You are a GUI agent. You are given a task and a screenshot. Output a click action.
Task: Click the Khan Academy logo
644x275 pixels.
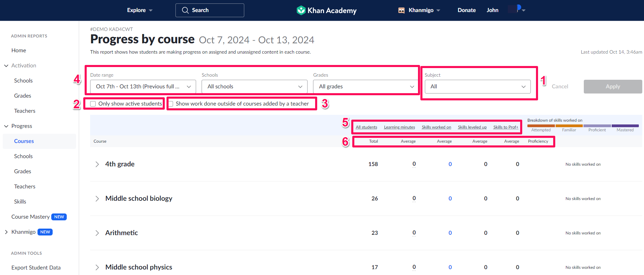pos(326,10)
